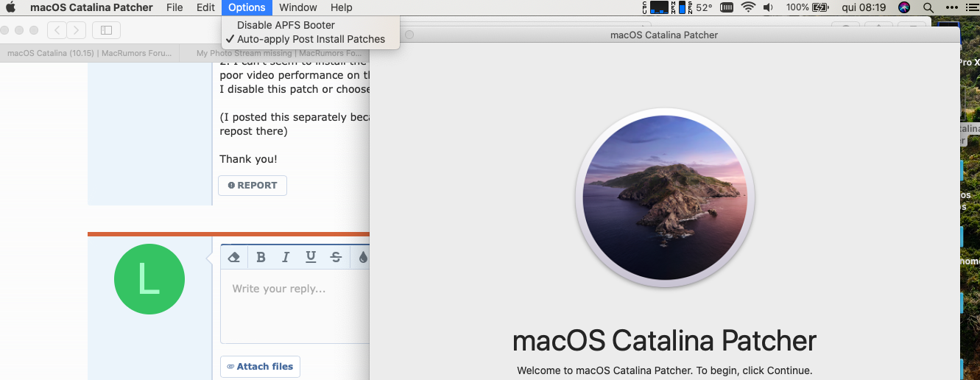Click the 52° sensor temperature readout
This screenshot has height=380, width=980.
[704, 7]
